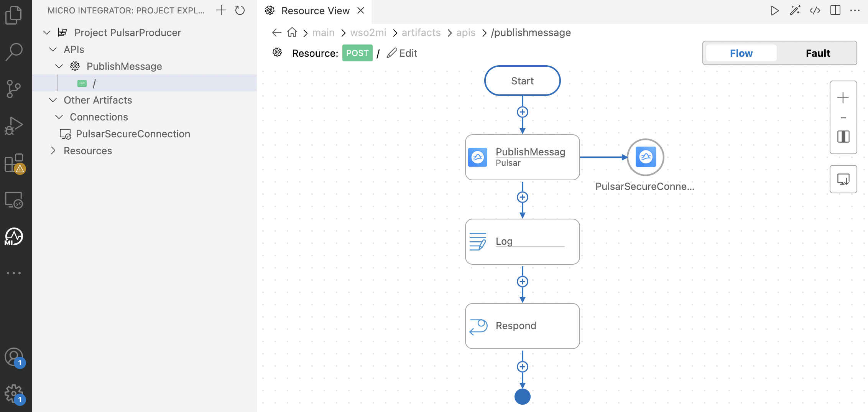Click the flow end circle node
This screenshot has height=412, width=868.
pyautogui.click(x=522, y=397)
